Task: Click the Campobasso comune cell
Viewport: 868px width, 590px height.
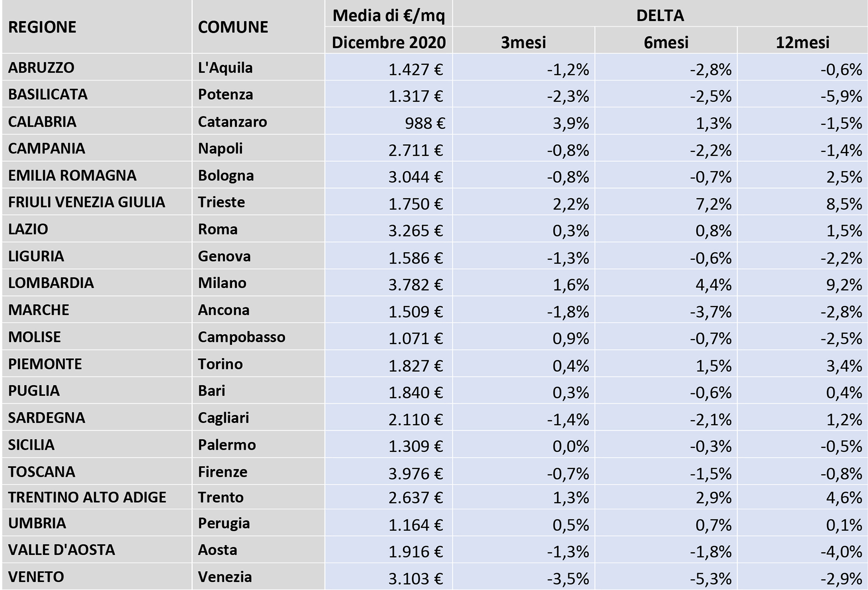Action: [241, 337]
